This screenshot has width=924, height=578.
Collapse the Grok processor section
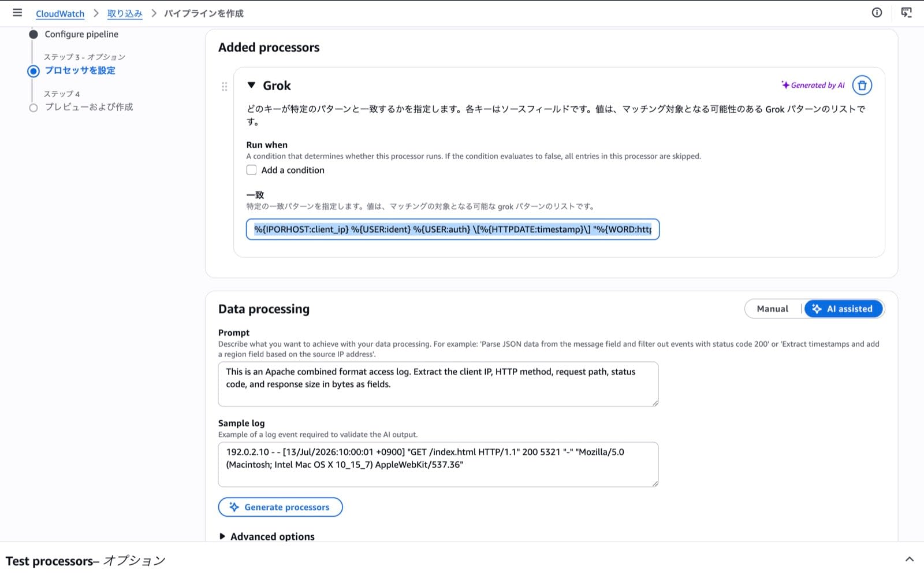pos(251,86)
